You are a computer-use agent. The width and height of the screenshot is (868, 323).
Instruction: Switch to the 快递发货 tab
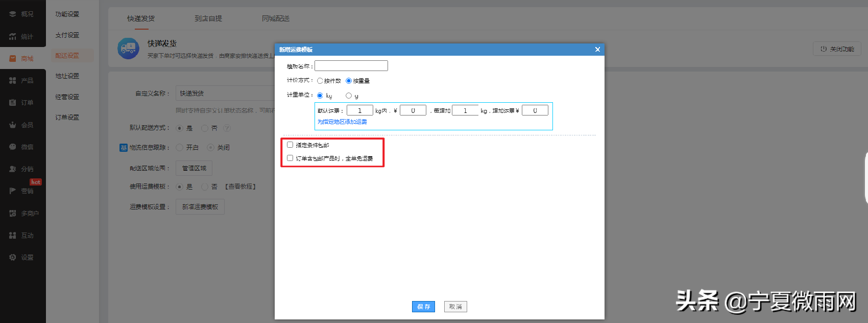pos(141,18)
